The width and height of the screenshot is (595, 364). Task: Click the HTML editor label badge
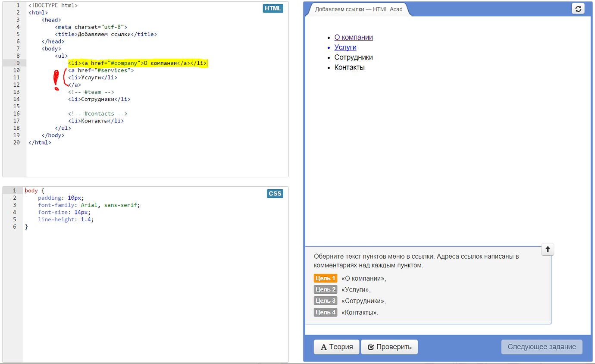coord(273,8)
